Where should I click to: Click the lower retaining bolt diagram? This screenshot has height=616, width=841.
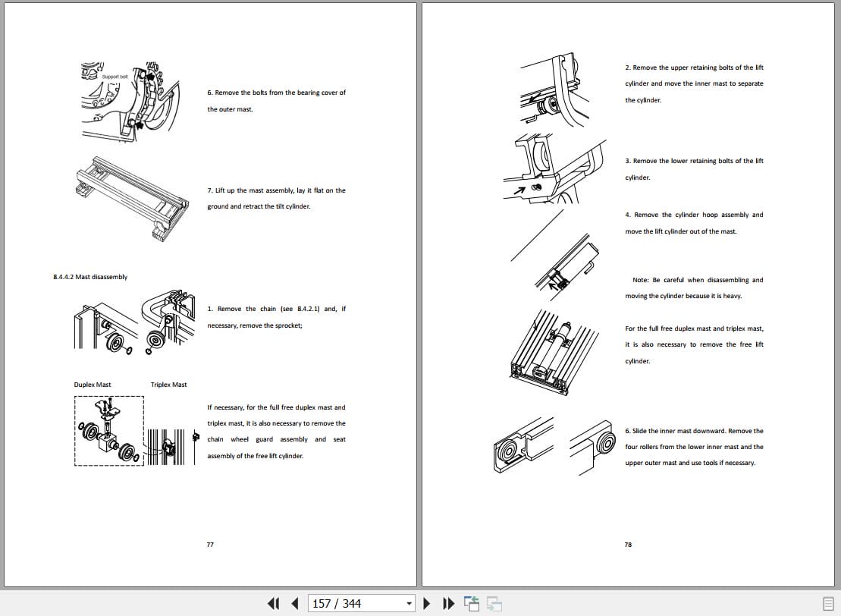pos(554,168)
